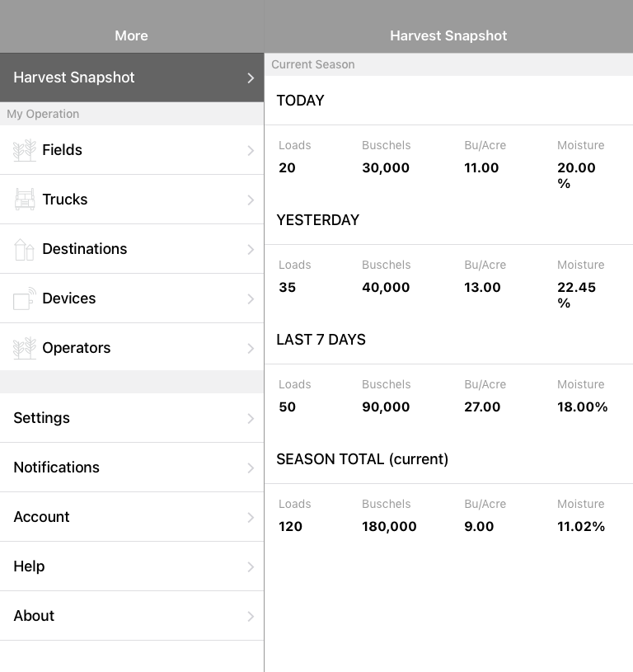Open the Help menu item
633x672 pixels.
[132, 566]
